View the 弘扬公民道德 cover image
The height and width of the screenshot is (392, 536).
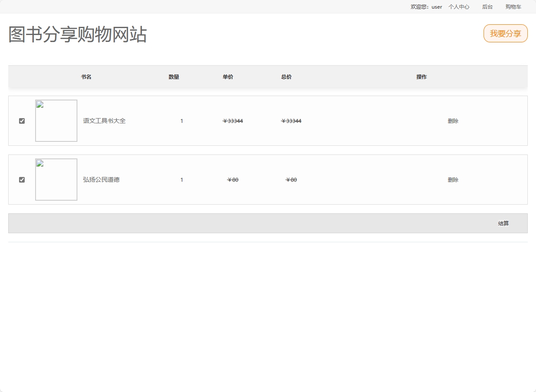56,179
